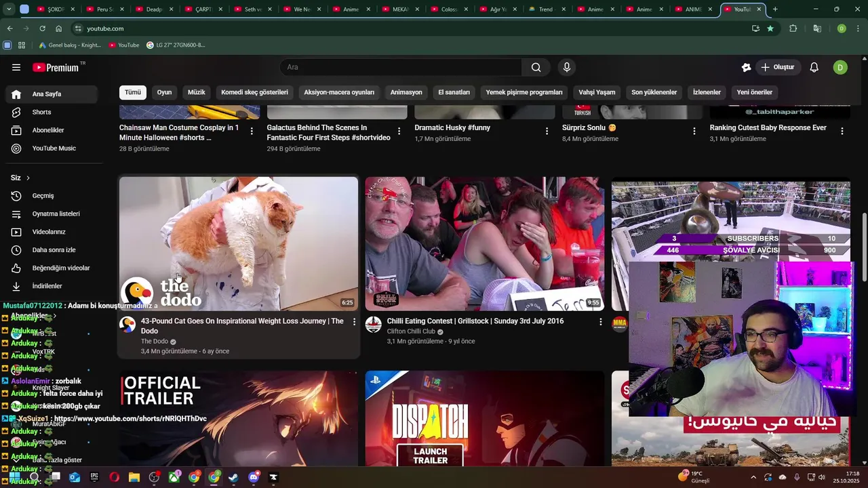Open the 43-Pound Cat video thumbnail

[239, 244]
